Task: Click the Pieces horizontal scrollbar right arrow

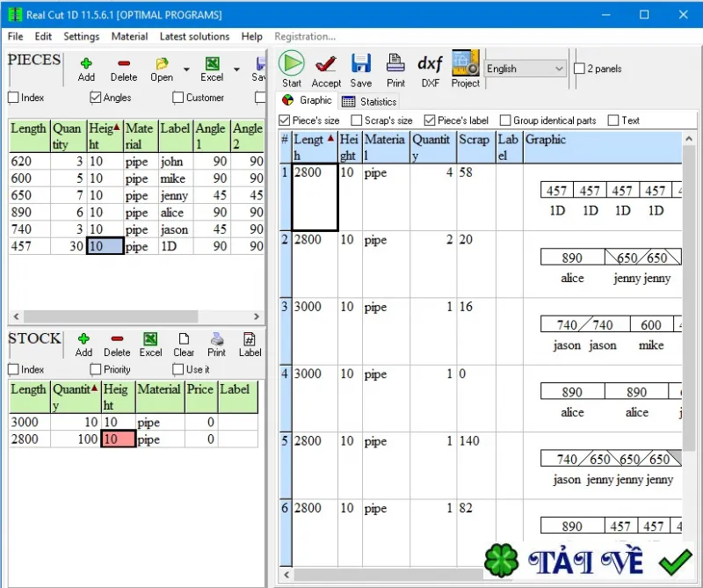Action: 257,316
